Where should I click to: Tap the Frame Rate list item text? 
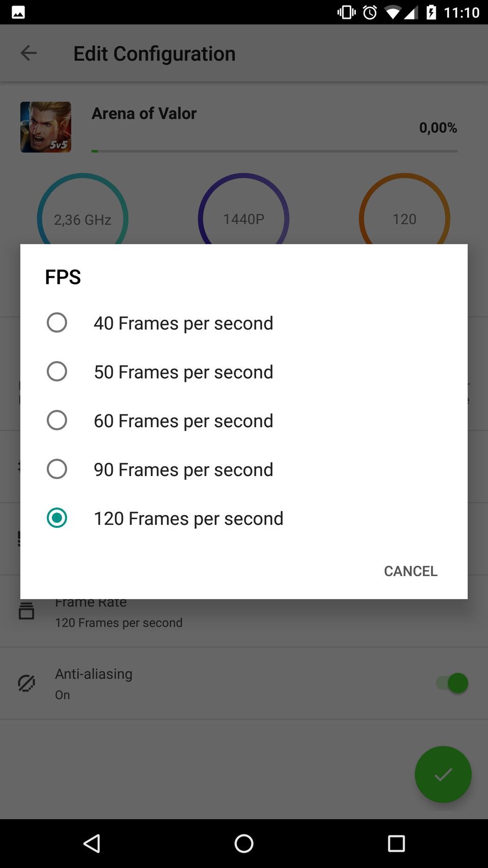[90, 602]
